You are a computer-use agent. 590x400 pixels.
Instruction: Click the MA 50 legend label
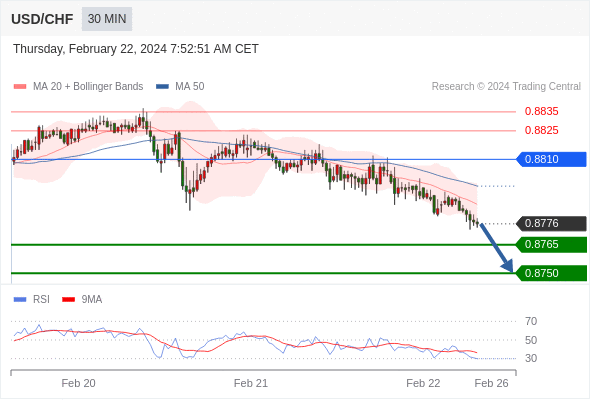click(190, 87)
